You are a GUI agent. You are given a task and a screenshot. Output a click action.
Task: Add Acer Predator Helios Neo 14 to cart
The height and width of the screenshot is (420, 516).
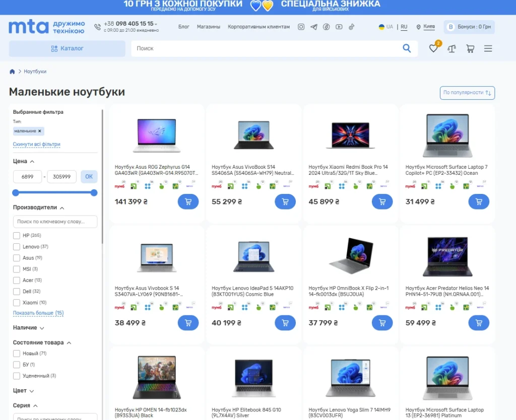point(479,323)
